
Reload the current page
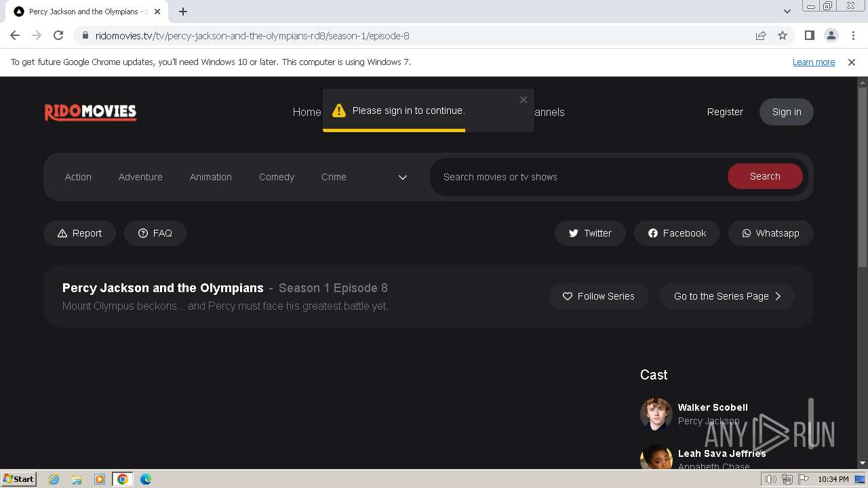point(58,35)
